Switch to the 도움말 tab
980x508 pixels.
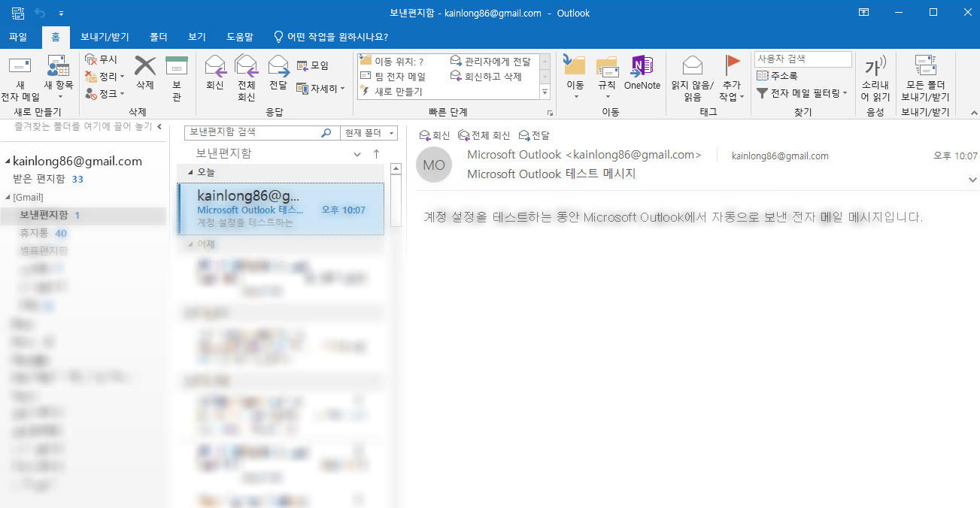point(240,36)
